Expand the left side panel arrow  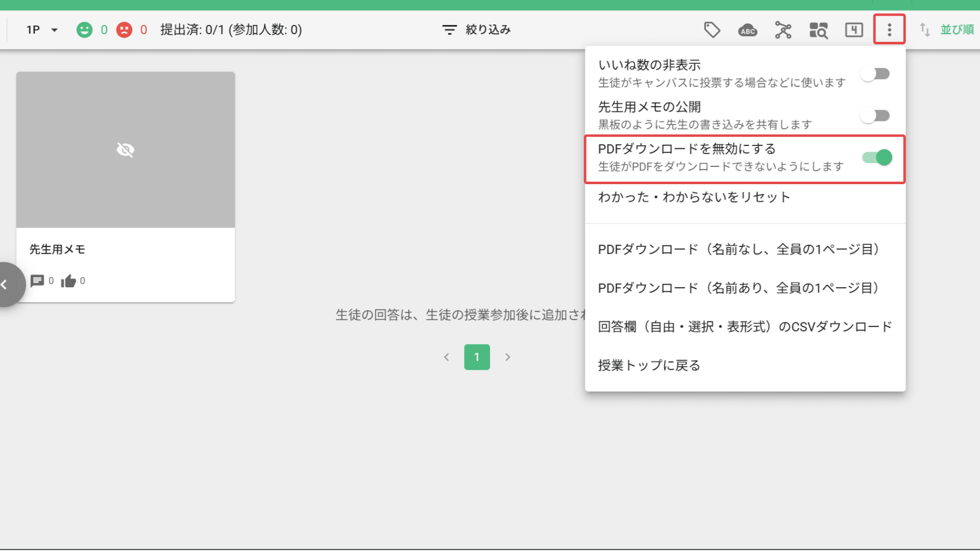(5, 285)
